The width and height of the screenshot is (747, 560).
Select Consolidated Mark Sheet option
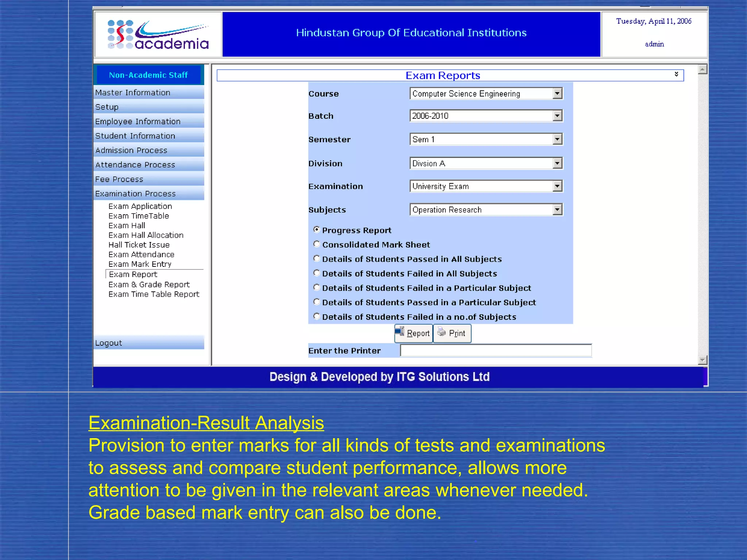point(317,244)
